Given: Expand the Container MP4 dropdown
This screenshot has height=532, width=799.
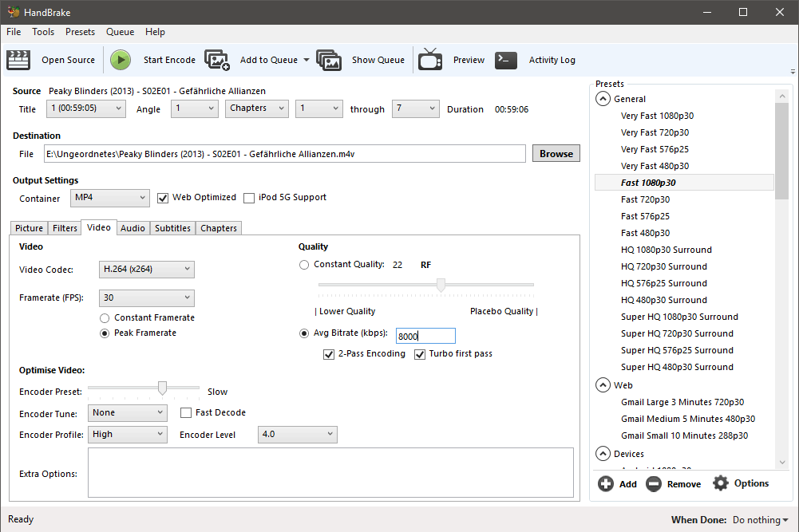Looking at the screenshot, I should [109, 198].
